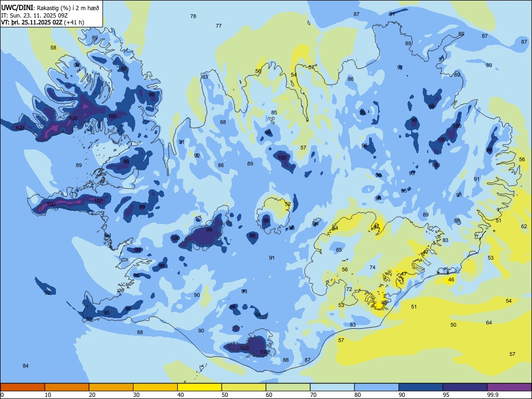Select the 20–30 amber legend swatch
This screenshot has width=532, height=399.
coord(111,387)
